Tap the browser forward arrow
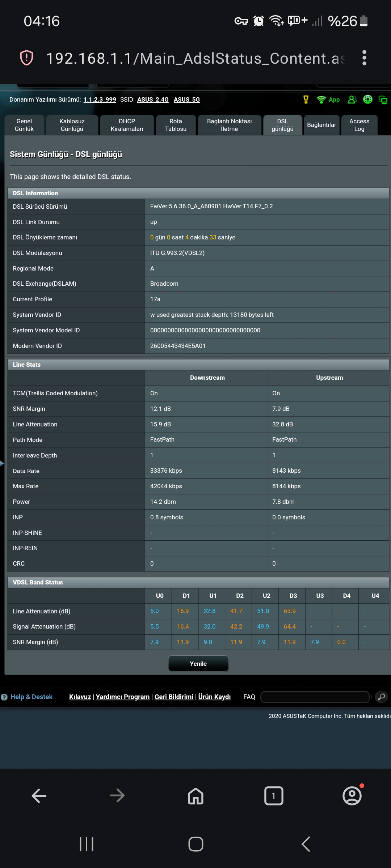The width and height of the screenshot is (391, 868). [117, 796]
